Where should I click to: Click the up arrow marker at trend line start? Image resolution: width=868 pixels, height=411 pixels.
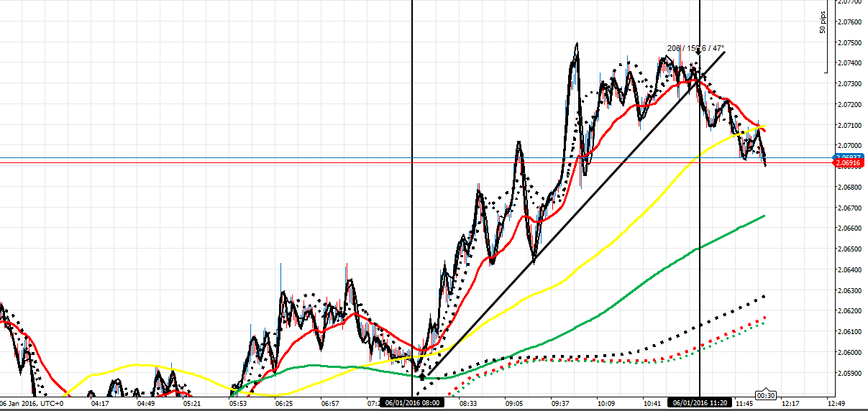click(422, 375)
